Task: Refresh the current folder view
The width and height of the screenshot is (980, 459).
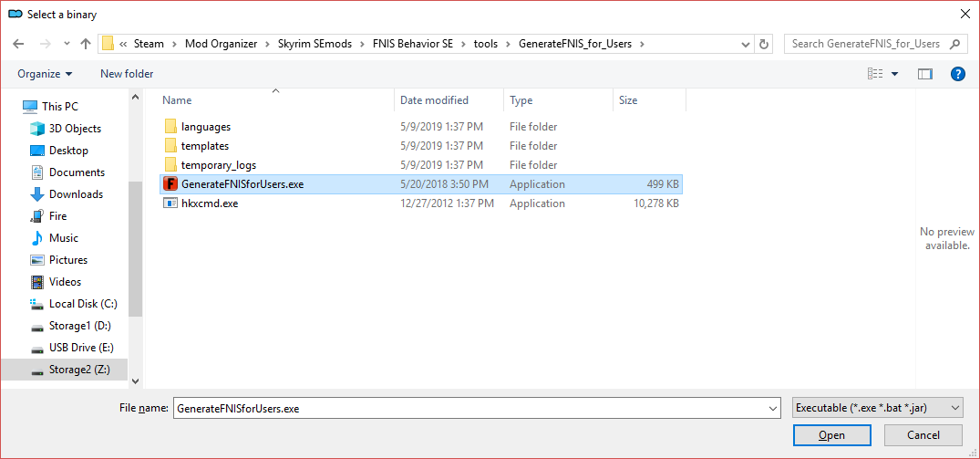Action: [763, 44]
